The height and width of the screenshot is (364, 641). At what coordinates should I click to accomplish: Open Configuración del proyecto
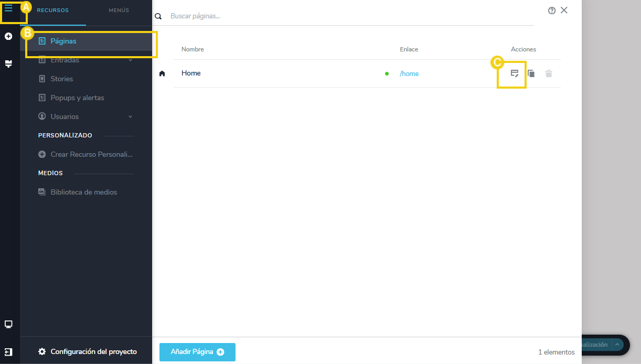93,351
